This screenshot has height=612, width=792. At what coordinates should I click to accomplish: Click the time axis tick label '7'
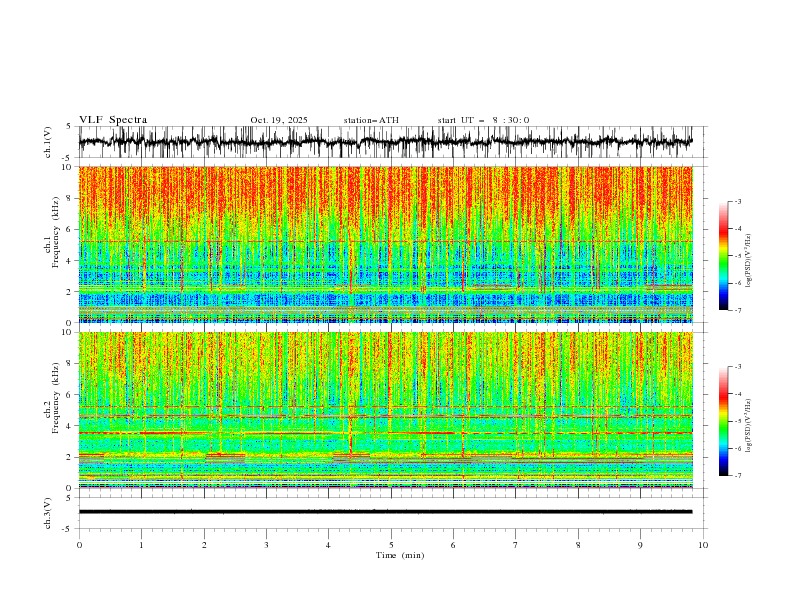(516, 545)
